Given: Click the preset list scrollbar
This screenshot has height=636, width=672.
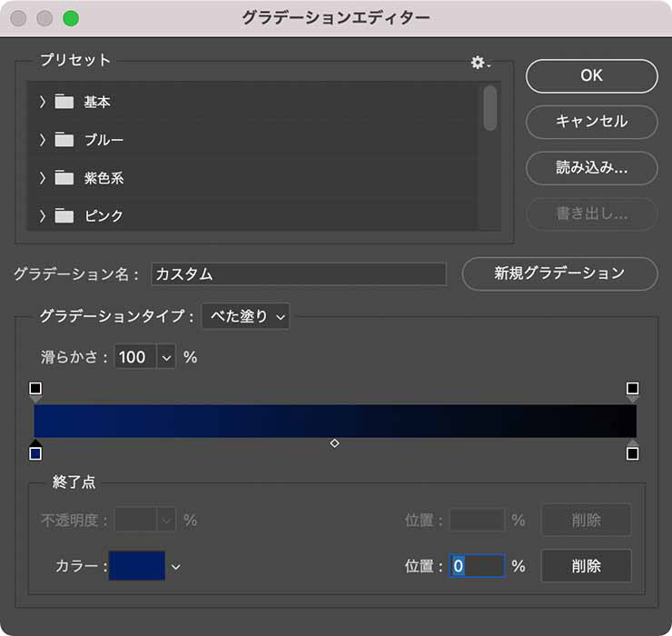Looking at the screenshot, I should 490,109.
